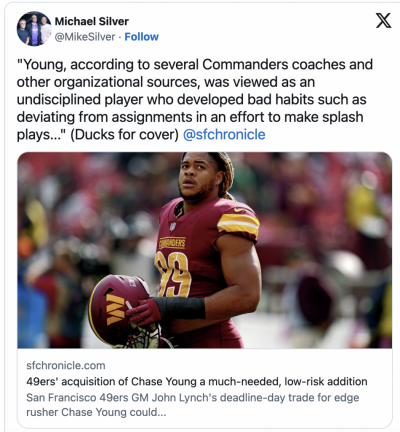The image size is (400, 432).
Task: Click the "(Ducks for cover)" text
Action: click(125, 135)
